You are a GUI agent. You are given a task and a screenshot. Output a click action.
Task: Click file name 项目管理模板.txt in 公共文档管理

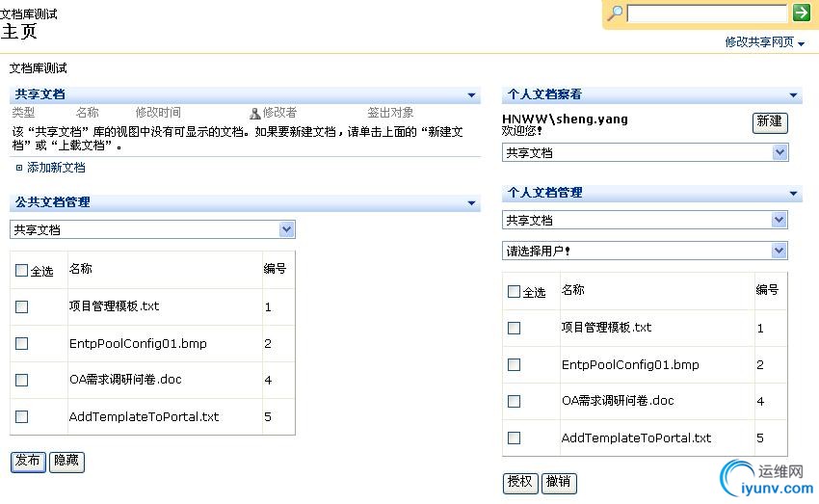[114, 306]
